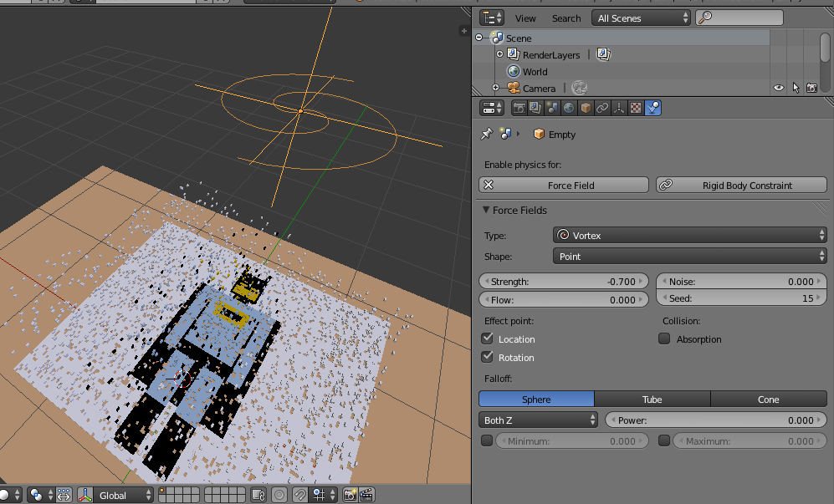834x504 pixels.
Task: Click the Noise value slider field
Action: click(x=741, y=281)
